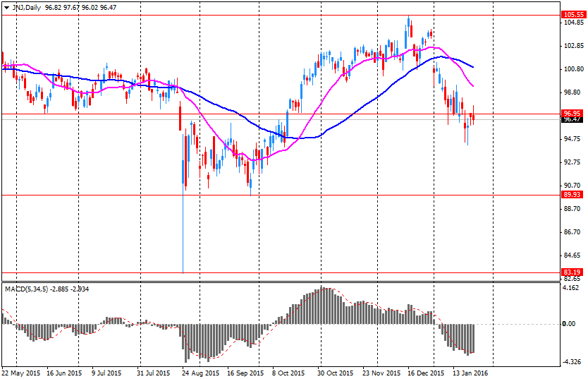Click the 102.85 price scale value
Image resolution: width=588 pixels, height=379 pixels.
click(x=574, y=46)
